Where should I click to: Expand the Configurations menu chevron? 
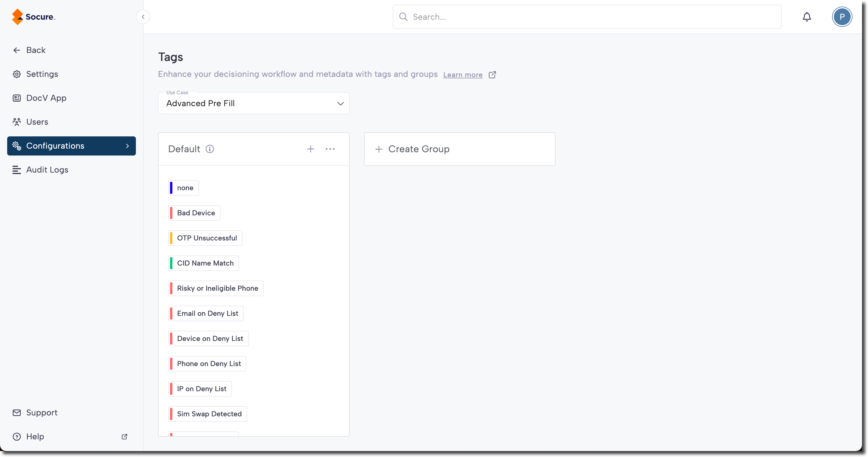(x=128, y=146)
